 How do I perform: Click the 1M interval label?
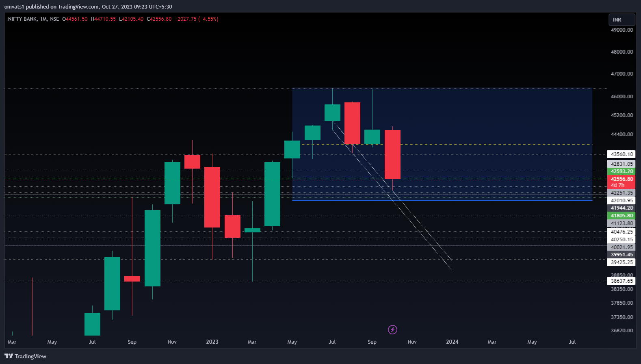coord(43,19)
